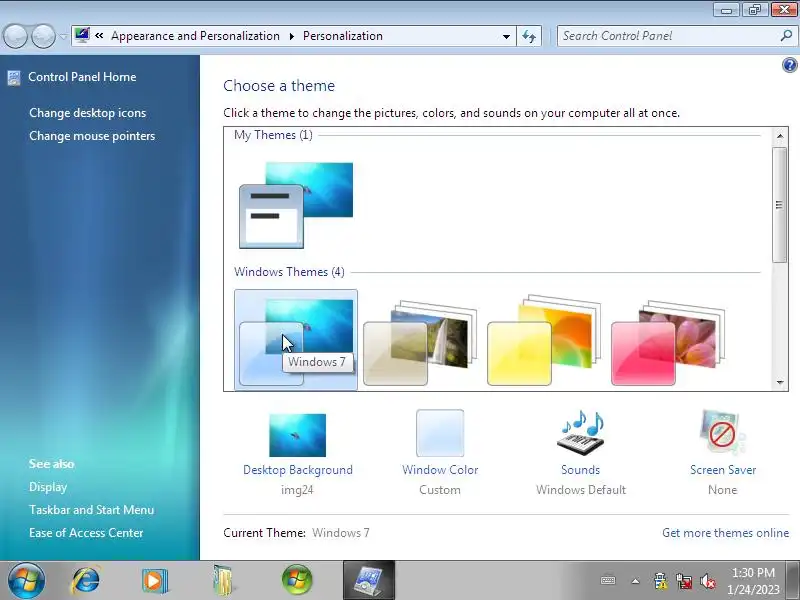800x600 pixels.
Task: Open the Desktop Background settings icon
Action: [297, 435]
